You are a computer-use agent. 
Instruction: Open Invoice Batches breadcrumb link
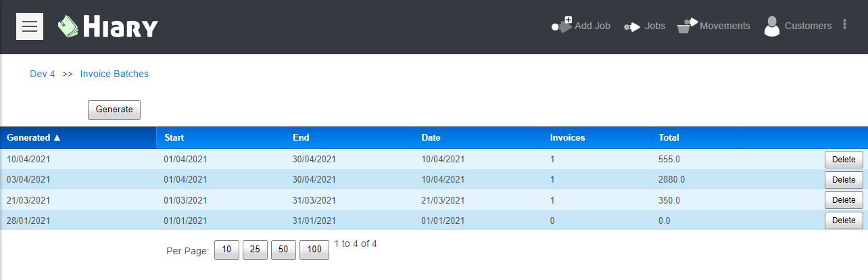tap(114, 74)
